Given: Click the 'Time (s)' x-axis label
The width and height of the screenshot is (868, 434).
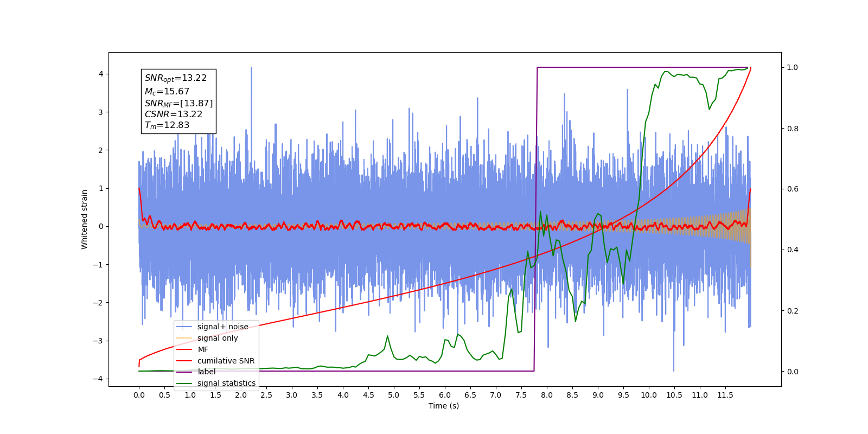Looking at the screenshot, I should tap(444, 406).
